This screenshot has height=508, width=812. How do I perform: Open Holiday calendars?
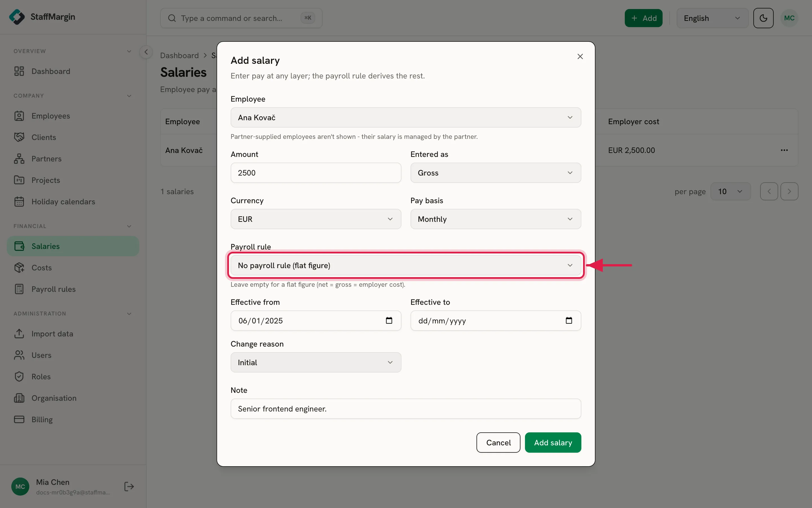[x=73, y=202]
